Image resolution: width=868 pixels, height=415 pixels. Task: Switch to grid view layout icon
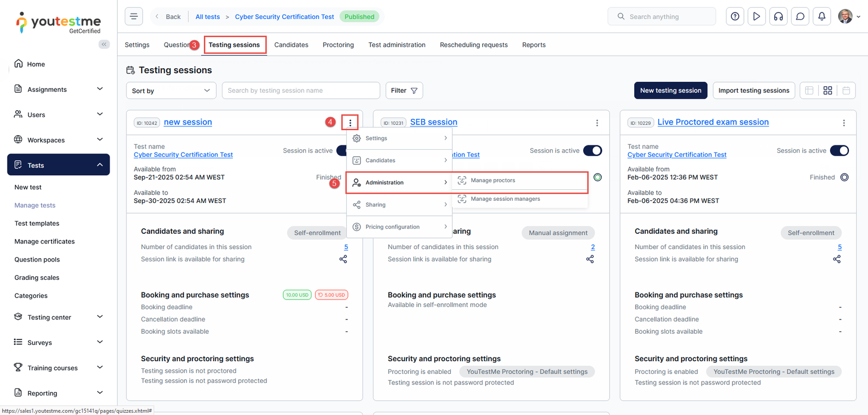click(827, 91)
